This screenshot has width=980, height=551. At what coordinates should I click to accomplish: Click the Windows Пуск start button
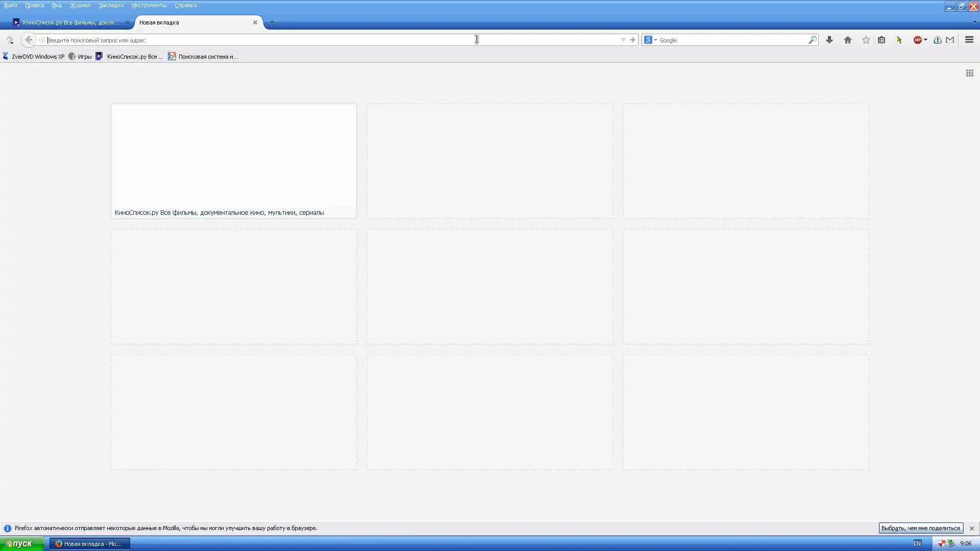pyautogui.click(x=21, y=543)
